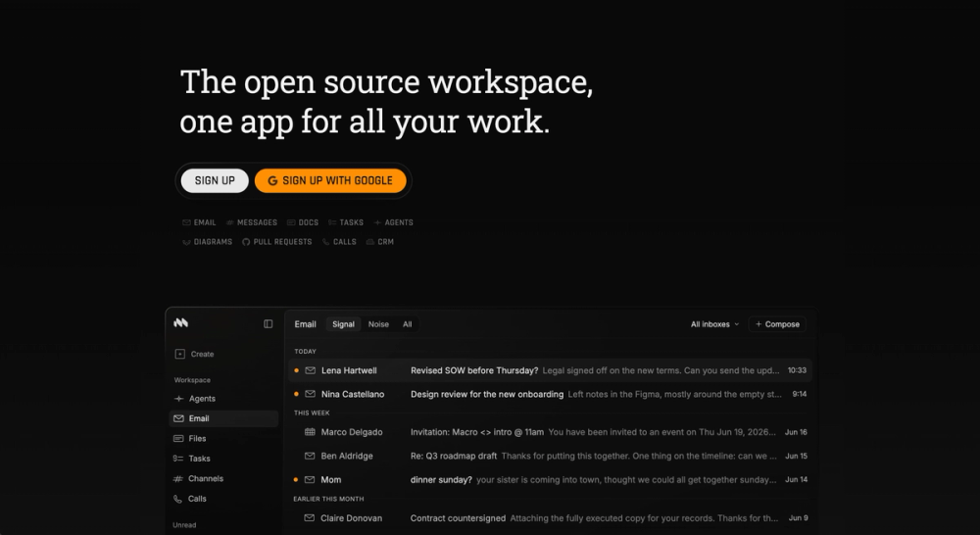Select the CALLS feature tag
980x535 pixels.
(x=339, y=242)
